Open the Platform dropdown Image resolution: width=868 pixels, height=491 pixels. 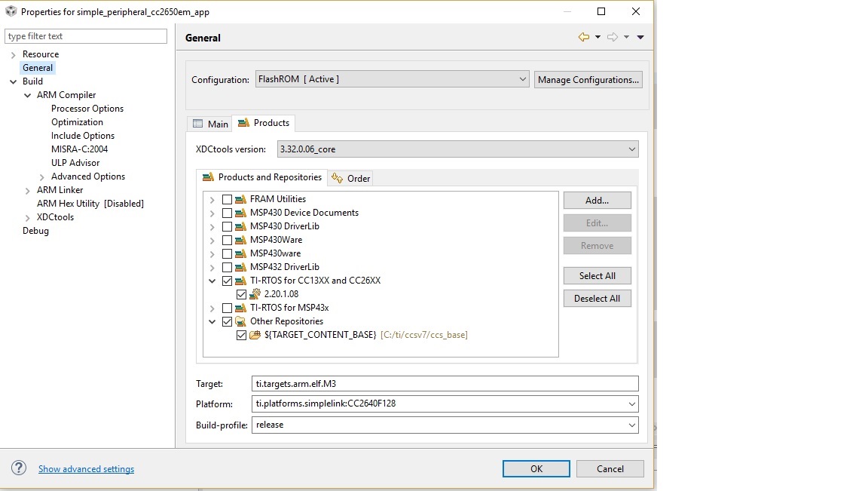coord(445,404)
